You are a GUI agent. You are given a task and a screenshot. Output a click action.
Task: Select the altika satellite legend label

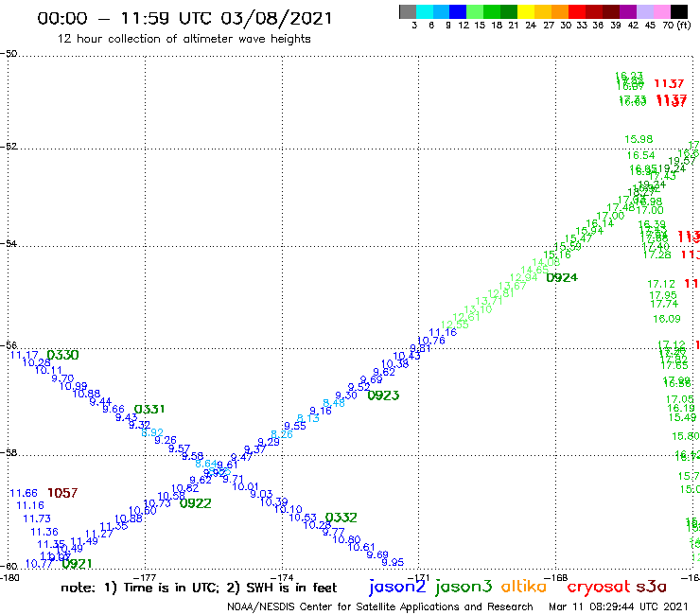[523, 586]
